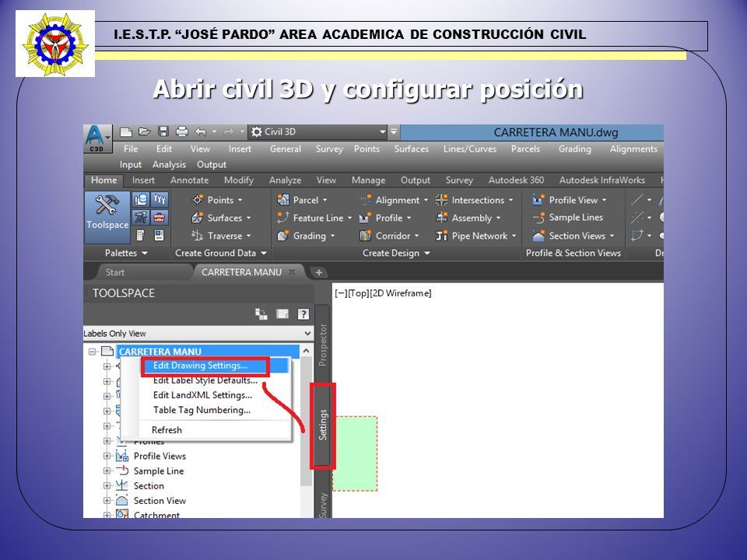Click the New drawing icon in quick access toolbar
The height and width of the screenshot is (560, 747).
point(126,132)
